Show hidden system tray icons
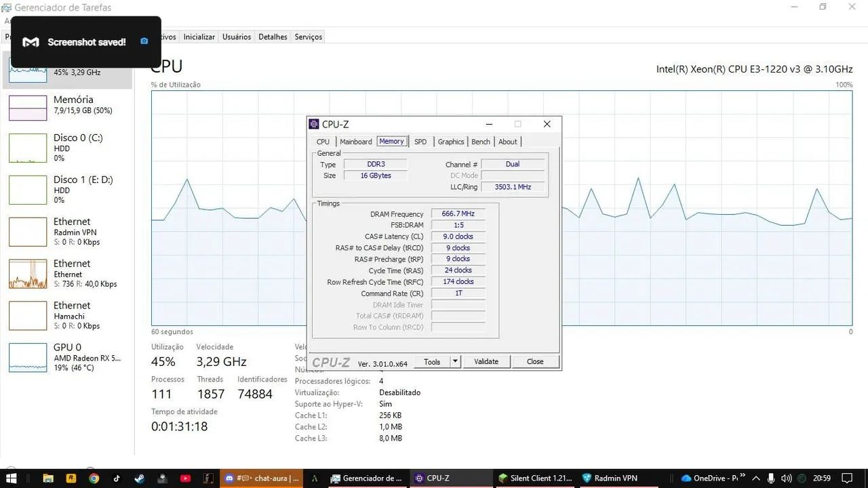The image size is (868, 488). (756, 478)
